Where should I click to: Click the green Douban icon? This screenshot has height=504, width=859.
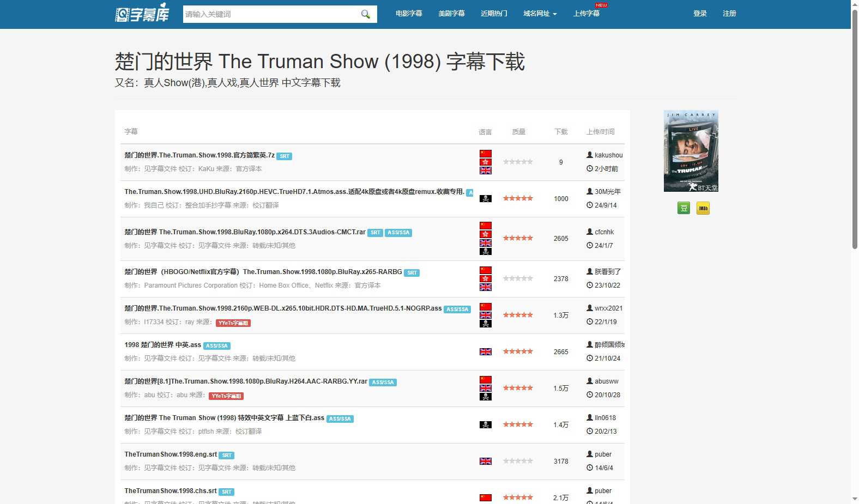(x=683, y=208)
